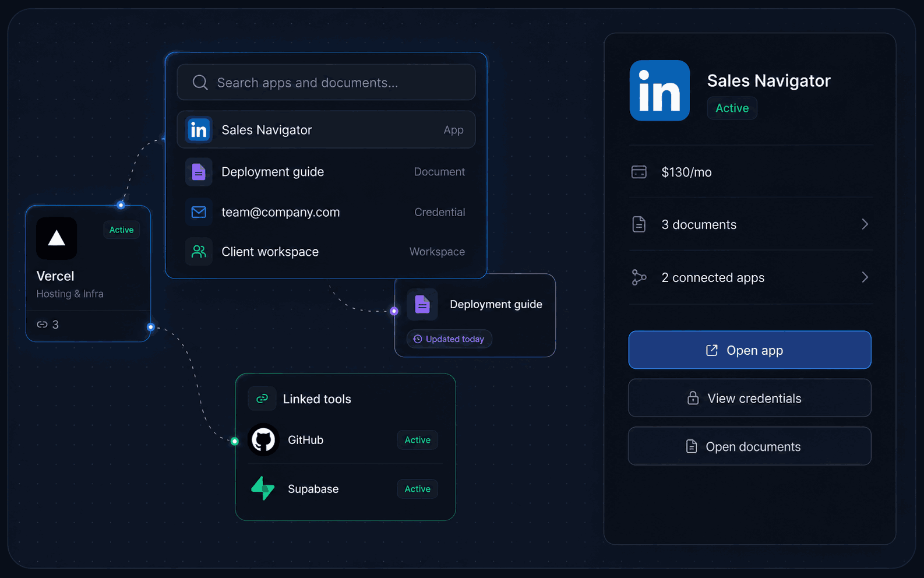Click View credentials button
924x578 pixels.
point(750,398)
